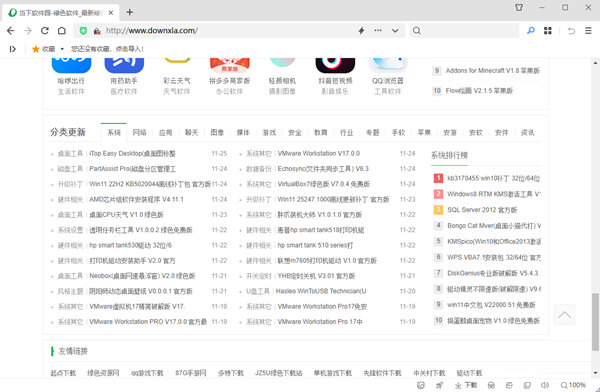Open the 起点下载 friendly link
600x392 pixels.
(63, 373)
